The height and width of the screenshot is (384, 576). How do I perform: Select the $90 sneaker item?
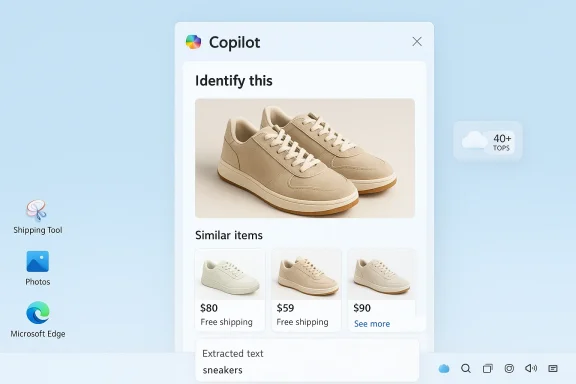(x=382, y=290)
